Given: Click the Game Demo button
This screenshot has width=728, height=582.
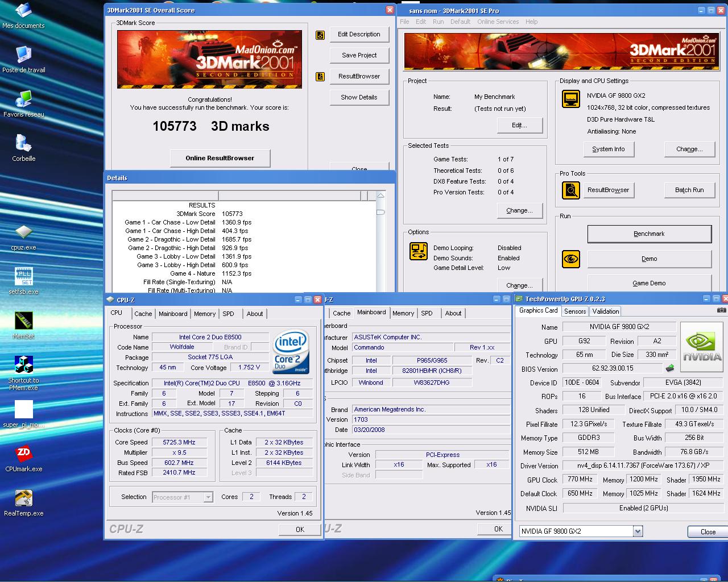Looking at the screenshot, I should click(x=649, y=283).
